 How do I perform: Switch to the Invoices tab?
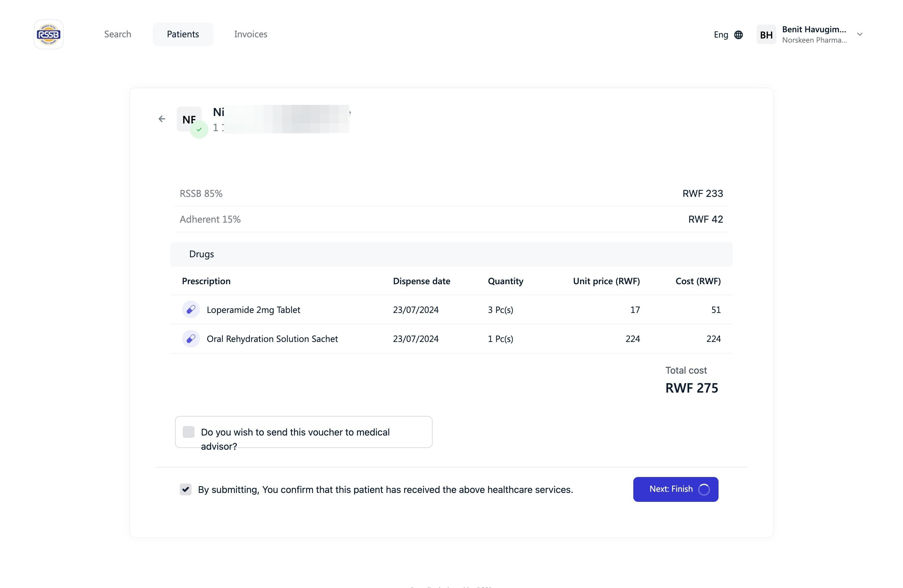point(250,34)
